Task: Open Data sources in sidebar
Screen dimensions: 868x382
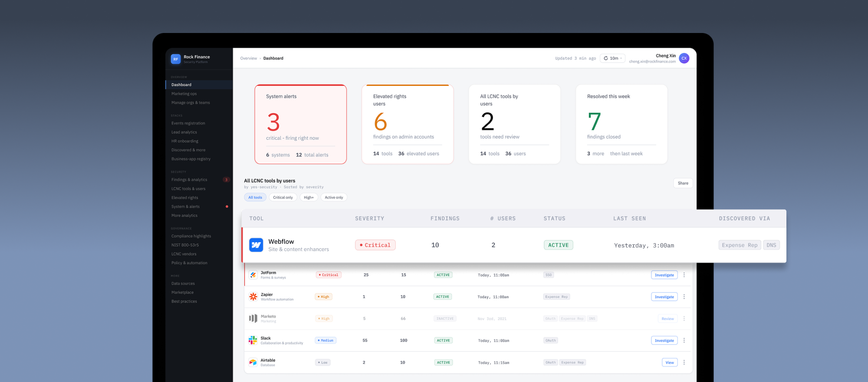Action: pyautogui.click(x=183, y=283)
